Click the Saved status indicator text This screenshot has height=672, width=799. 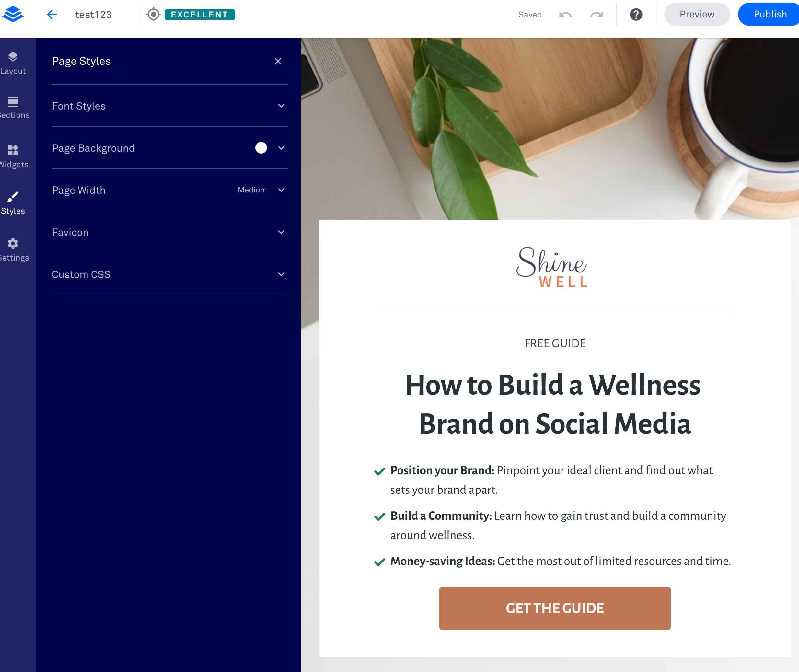530,14
